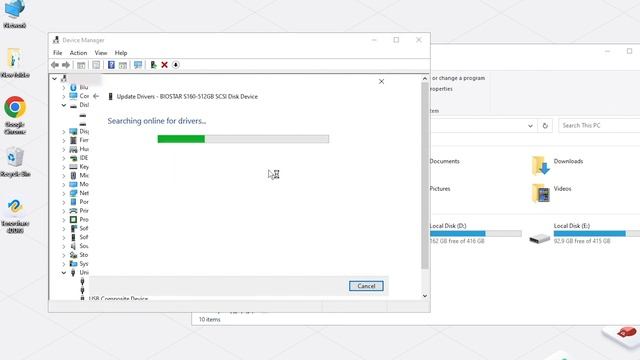This screenshot has height=360, width=640.
Task: Open the File menu
Action: (x=58, y=53)
